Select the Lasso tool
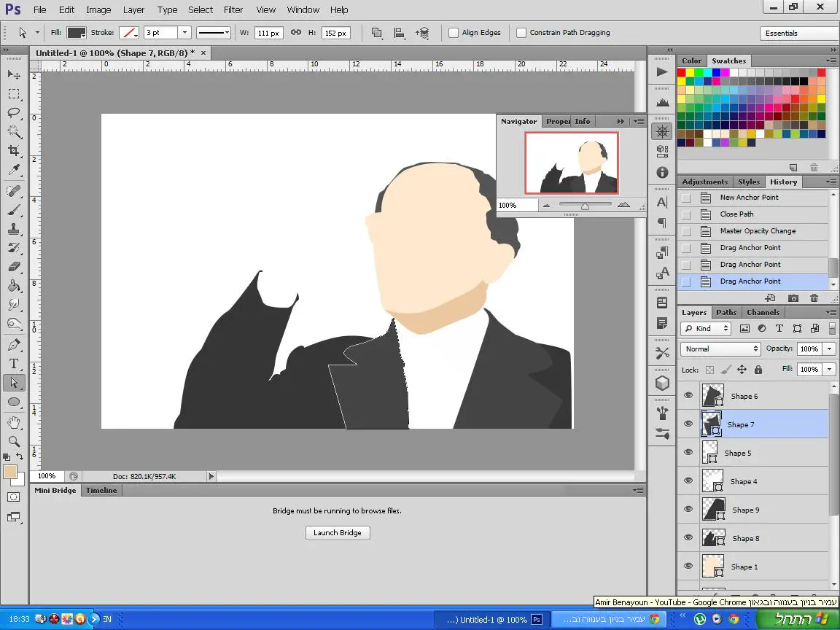840x630 pixels. 14,112
